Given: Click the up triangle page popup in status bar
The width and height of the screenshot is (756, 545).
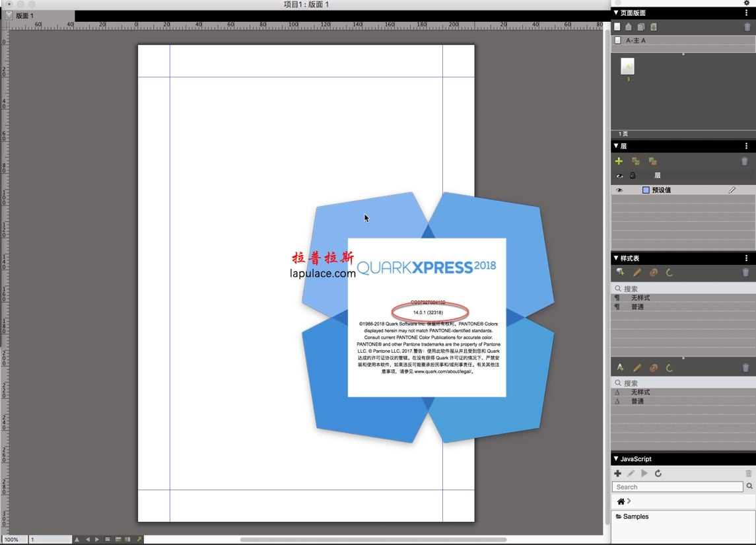Looking at the screenshot, I should 77,539.
